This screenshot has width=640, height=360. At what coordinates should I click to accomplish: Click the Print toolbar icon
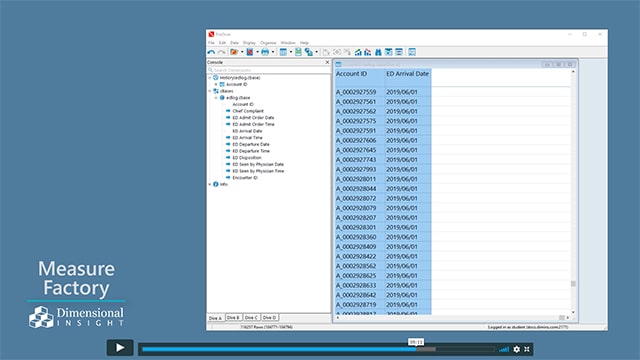click(x=265, y=52)
